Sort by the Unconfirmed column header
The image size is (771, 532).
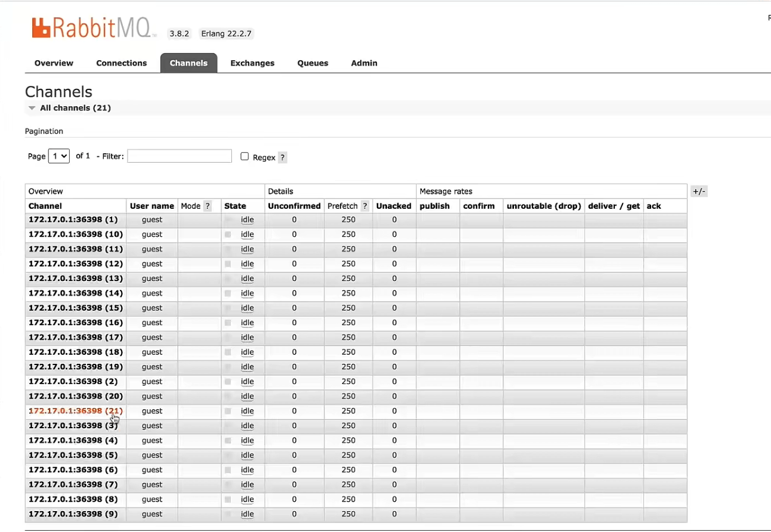pos(294,206)
